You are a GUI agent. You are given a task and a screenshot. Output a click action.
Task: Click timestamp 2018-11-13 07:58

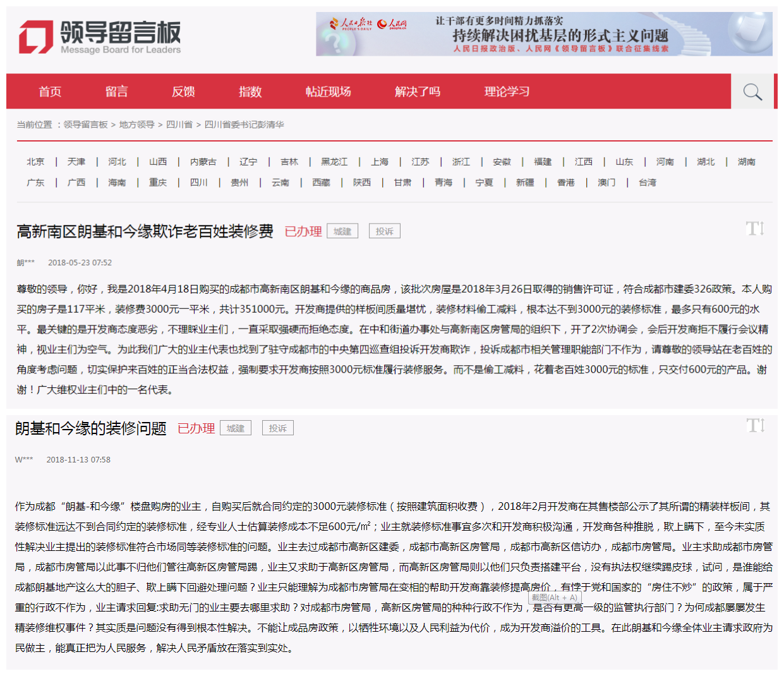point(78,460)
